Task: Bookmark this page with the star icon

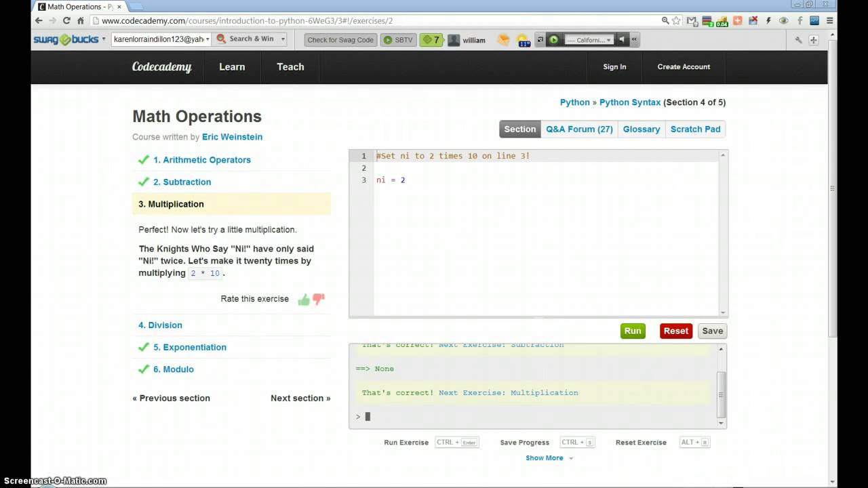Action: tap(676, 21)
